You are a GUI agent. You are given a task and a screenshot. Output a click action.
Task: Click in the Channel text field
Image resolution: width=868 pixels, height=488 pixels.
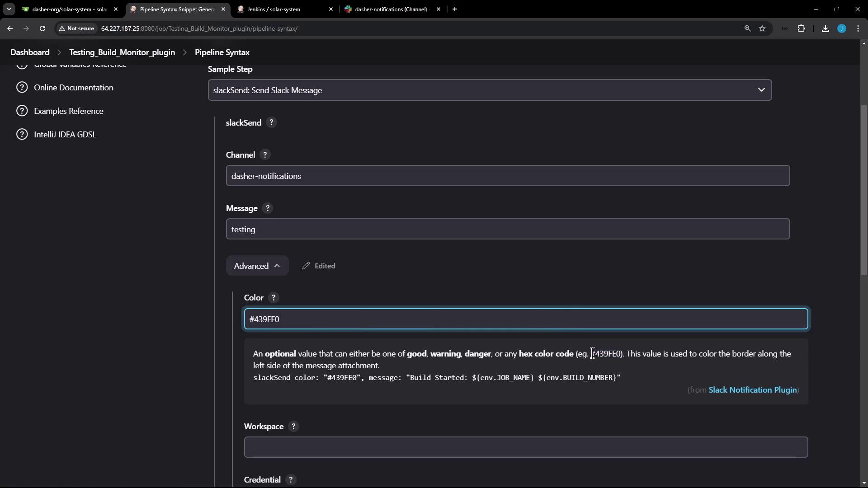507,176
